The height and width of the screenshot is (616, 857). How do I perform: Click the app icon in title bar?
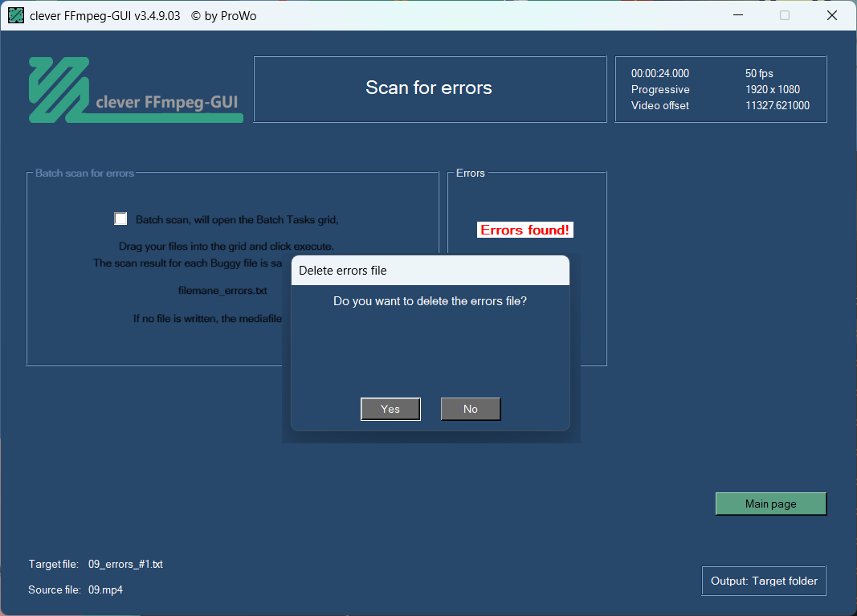pos(16,15)
